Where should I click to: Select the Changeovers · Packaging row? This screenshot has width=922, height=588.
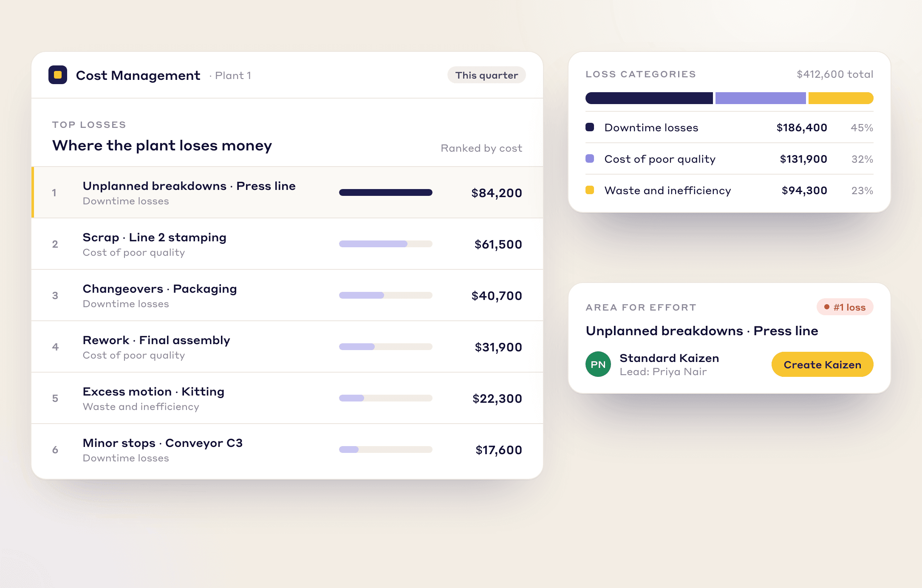coord(287,295)
